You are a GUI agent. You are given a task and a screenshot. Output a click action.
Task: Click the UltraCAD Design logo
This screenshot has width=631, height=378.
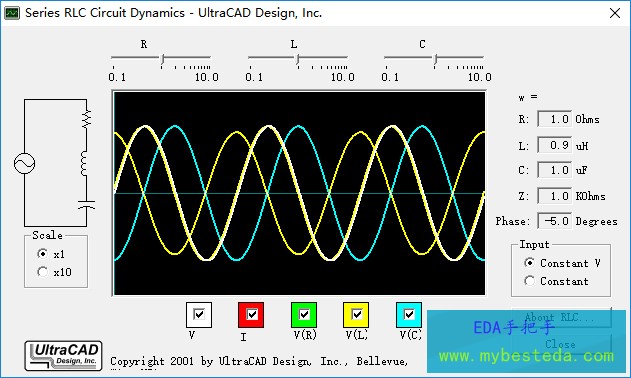pyautogui.click(x=64, y=356)
